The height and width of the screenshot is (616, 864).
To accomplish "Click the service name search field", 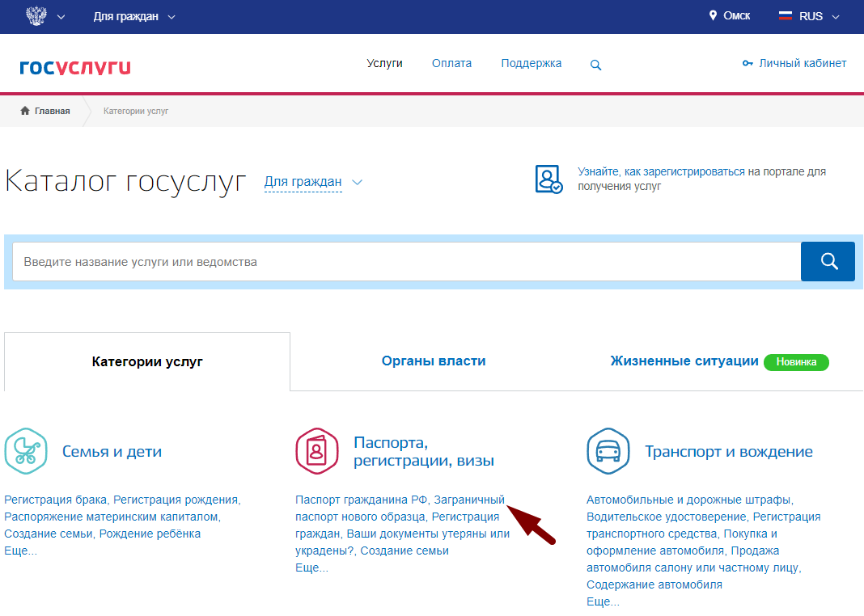I will 404,262.
